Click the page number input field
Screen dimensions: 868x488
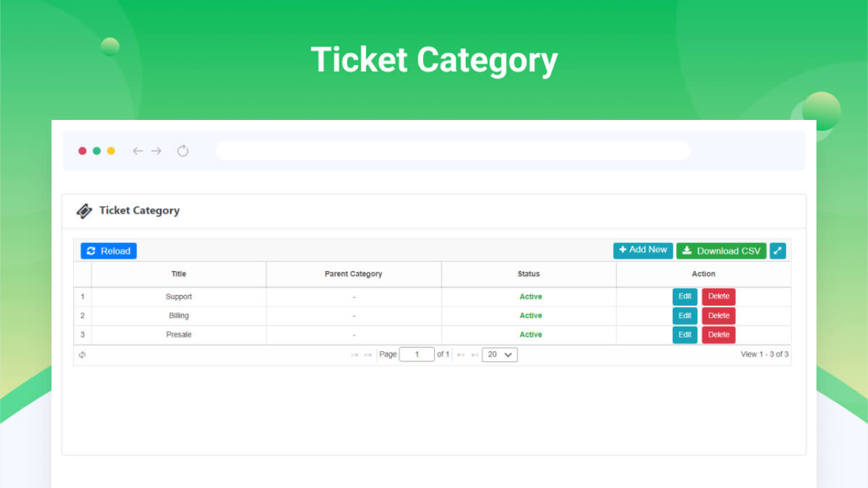pos(416,354)
